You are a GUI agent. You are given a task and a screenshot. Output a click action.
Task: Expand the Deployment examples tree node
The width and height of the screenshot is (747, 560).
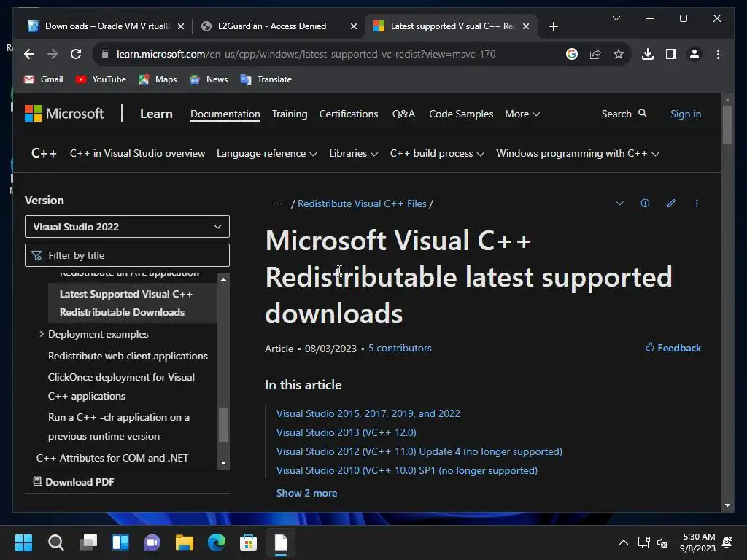(42, 334)
